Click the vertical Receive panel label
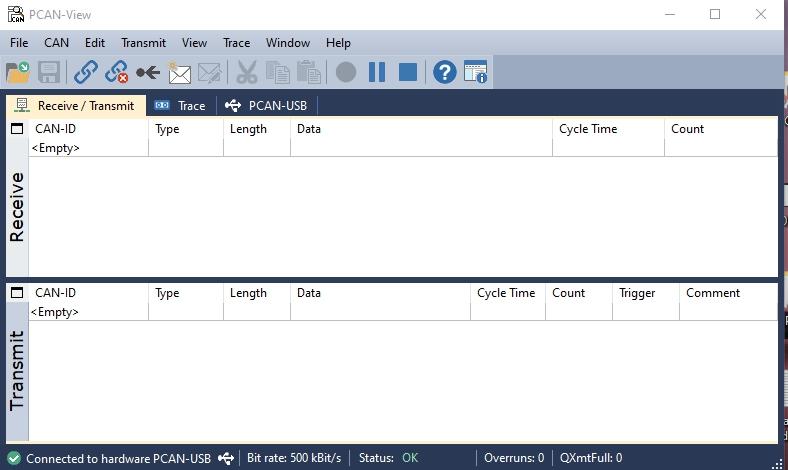This screenshot has height=470, width=788. pyautogui.click(x=17, y=207)
